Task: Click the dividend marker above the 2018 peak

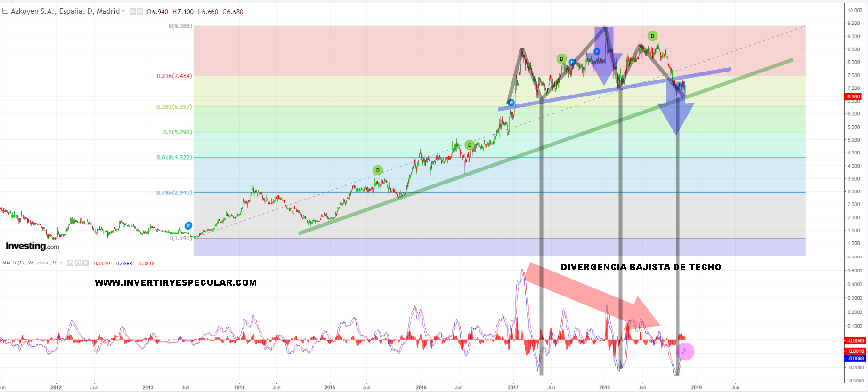Action: pos(652,36)
